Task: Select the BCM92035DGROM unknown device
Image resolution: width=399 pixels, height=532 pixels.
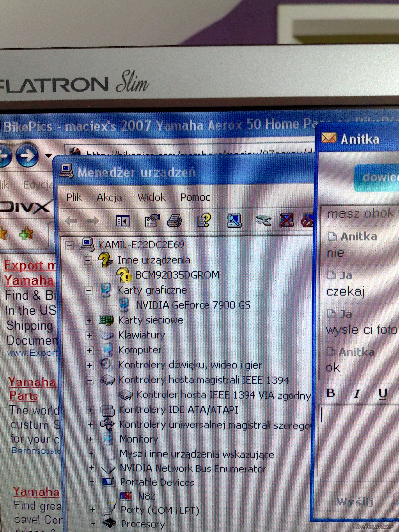Action: [x=177, y=275]
